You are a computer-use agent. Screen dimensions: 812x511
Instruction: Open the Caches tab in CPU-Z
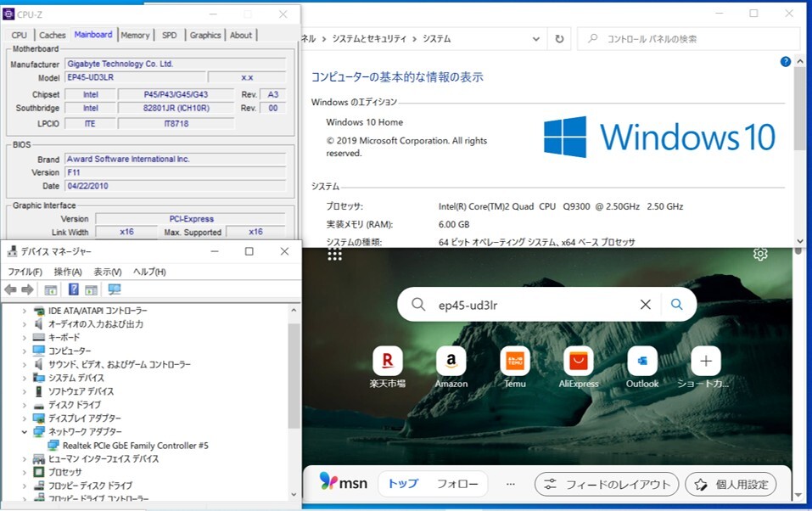click(x=53, y=36)
